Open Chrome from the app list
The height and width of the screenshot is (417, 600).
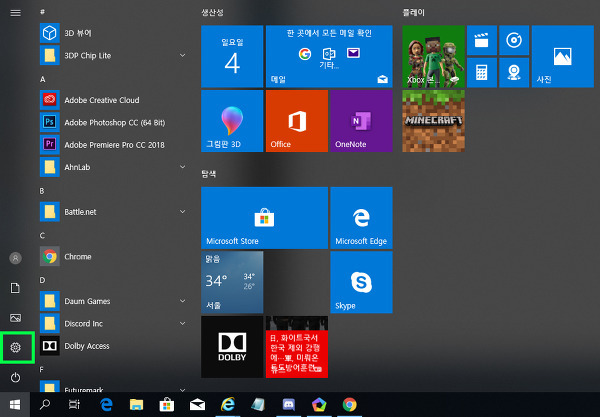pyautogui.click(x=112, y=256)
